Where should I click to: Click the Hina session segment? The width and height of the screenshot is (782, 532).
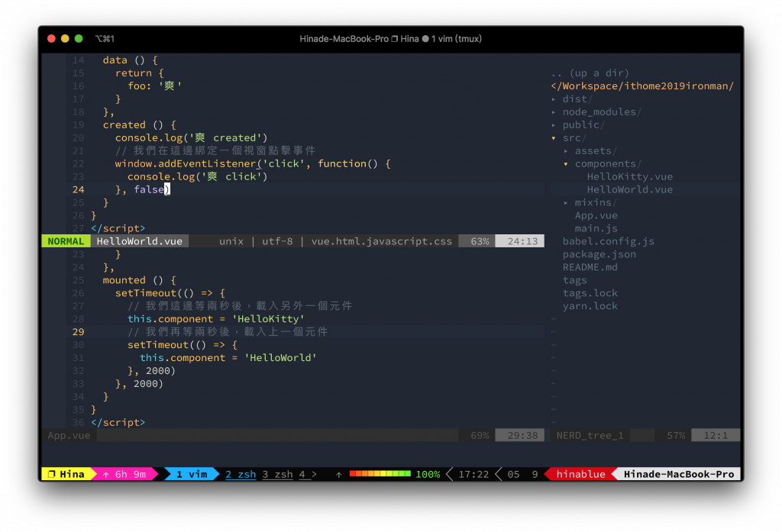67,474
